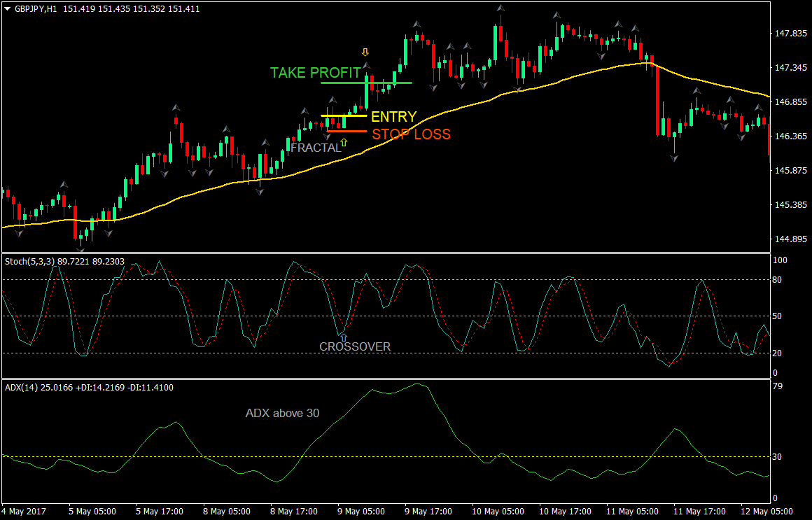Click the orange down arrow above the candles

click(x=365, y=52)
